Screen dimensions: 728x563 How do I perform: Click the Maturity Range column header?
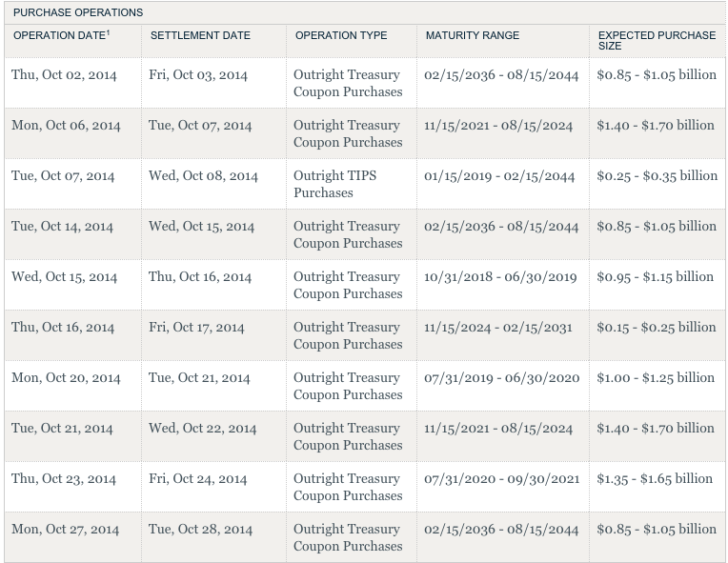click(x=473, y=35)
